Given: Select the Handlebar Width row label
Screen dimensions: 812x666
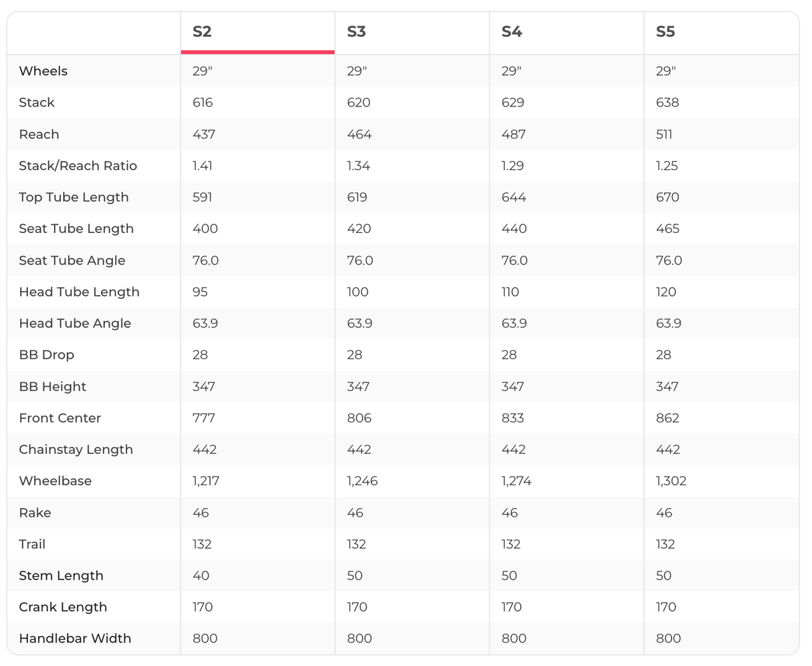Looking at the screenshot, I should (75, 639).
